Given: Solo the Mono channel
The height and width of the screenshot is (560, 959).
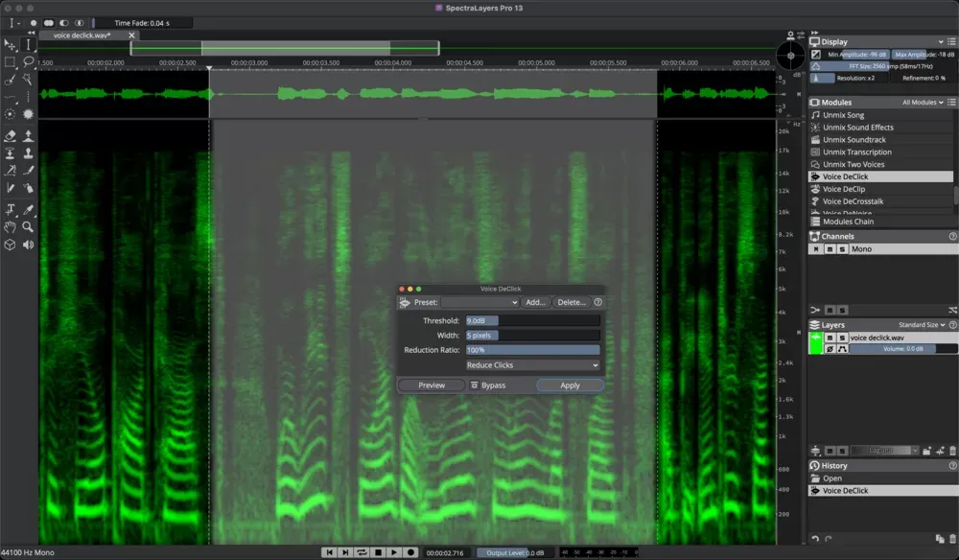Looking at the screenshot, I should [842, 248].
